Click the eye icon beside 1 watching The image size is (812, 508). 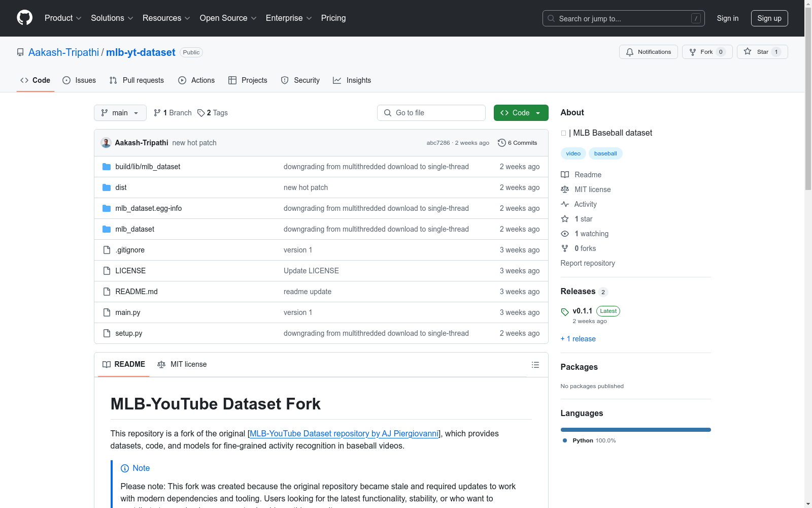[x=565, y=234]
